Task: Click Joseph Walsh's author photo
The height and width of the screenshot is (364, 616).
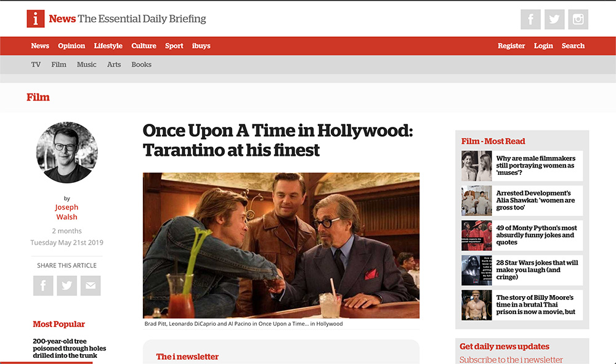Action: 67,152
